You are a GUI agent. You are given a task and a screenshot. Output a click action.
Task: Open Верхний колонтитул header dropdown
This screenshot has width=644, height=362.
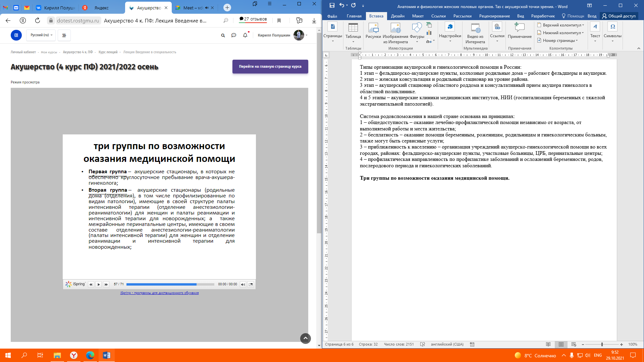coord(560,25)
